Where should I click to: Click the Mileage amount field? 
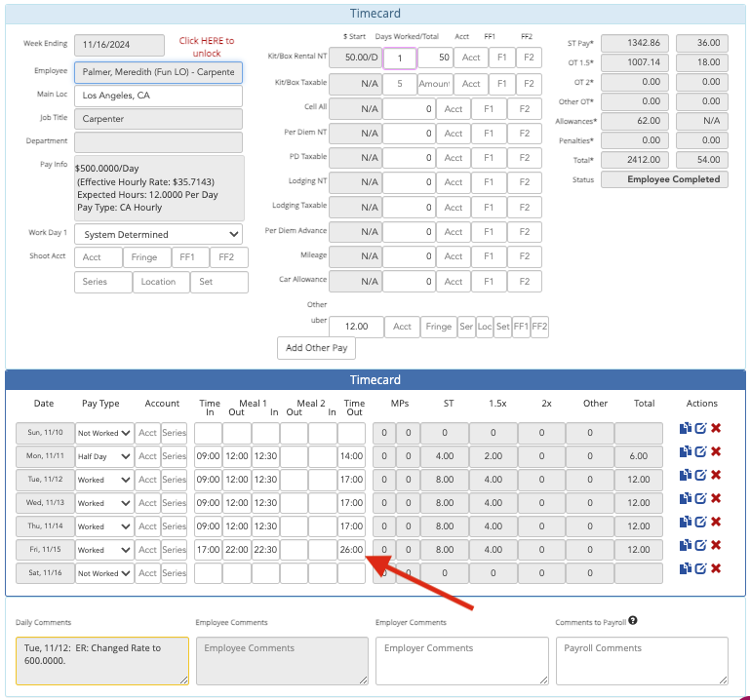[x=409, y=256]
